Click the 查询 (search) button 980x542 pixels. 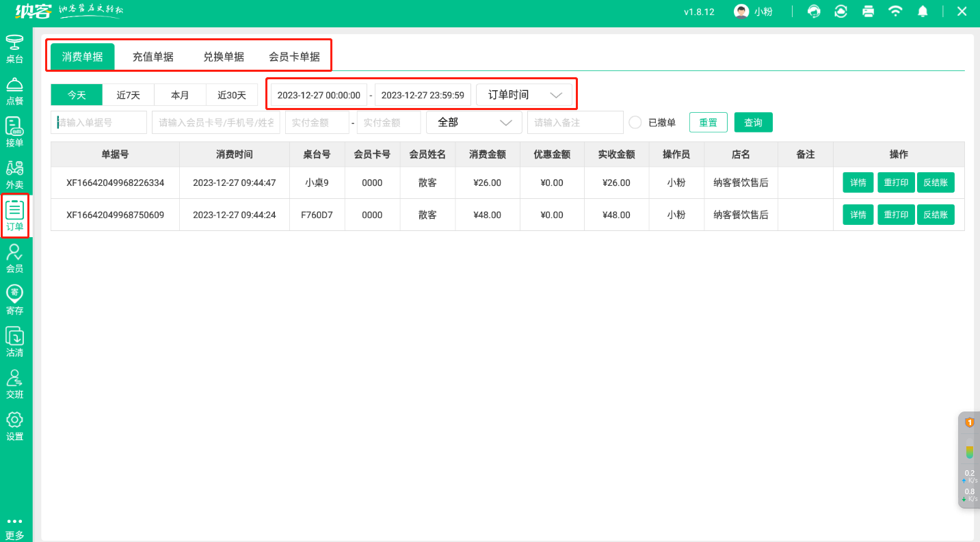753,122
